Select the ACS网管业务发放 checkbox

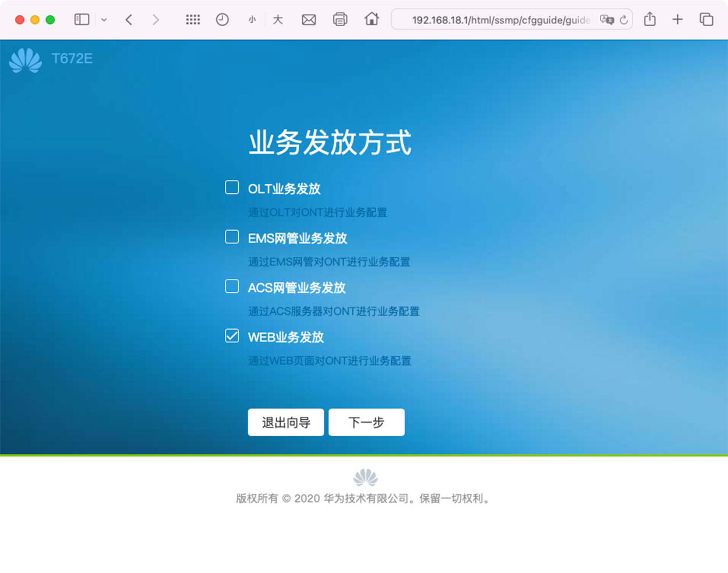[232, 286]
